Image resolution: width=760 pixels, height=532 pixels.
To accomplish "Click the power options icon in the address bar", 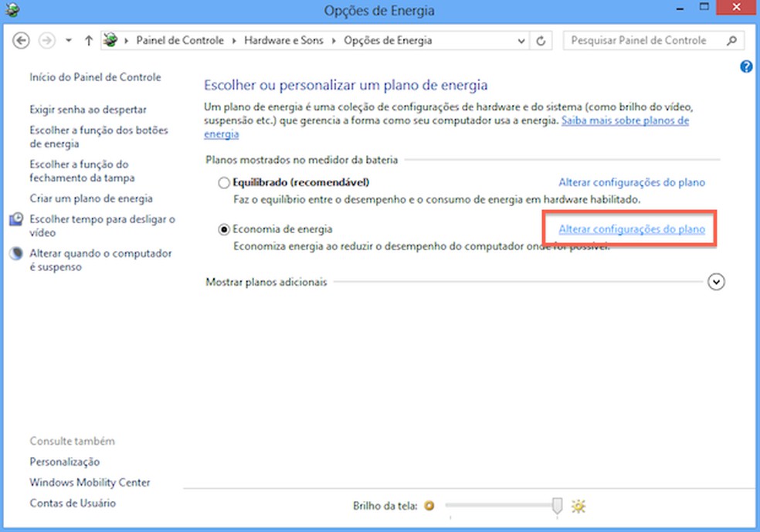I will (x=110, y=39).
